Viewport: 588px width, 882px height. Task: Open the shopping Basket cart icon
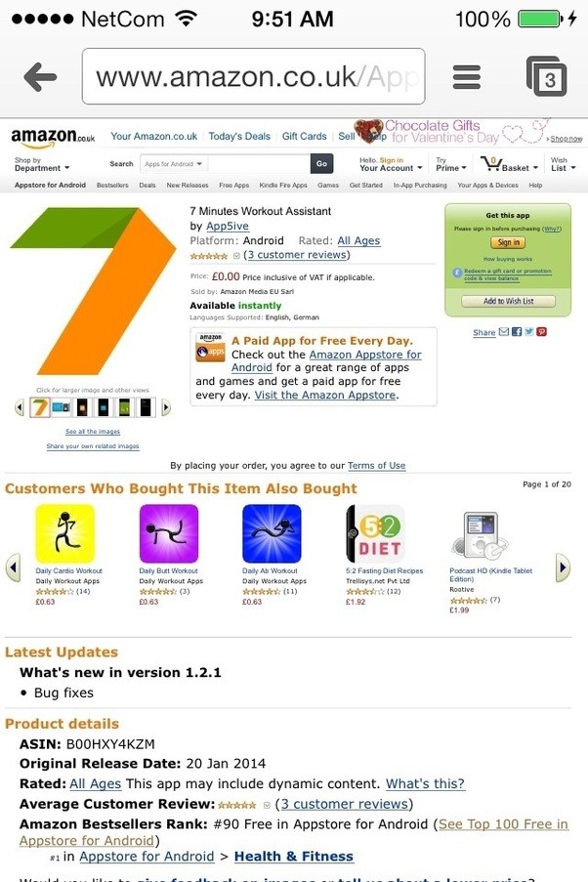490,164
